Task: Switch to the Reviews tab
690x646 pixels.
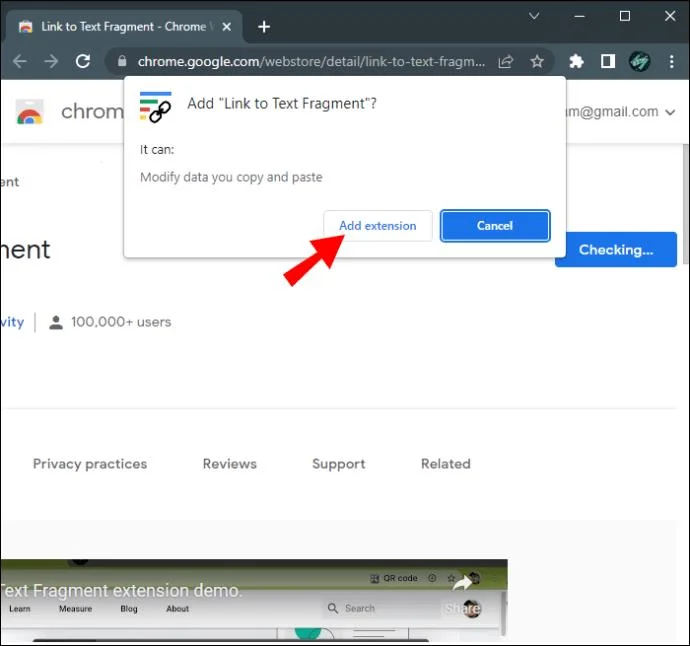Action: pyautogui.click(x=230, y=464)
